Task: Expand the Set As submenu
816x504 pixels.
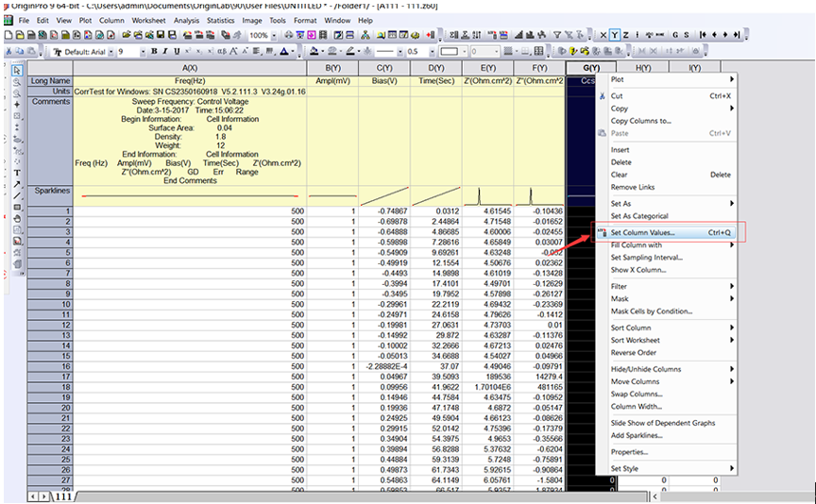Action: click(666, 203)
